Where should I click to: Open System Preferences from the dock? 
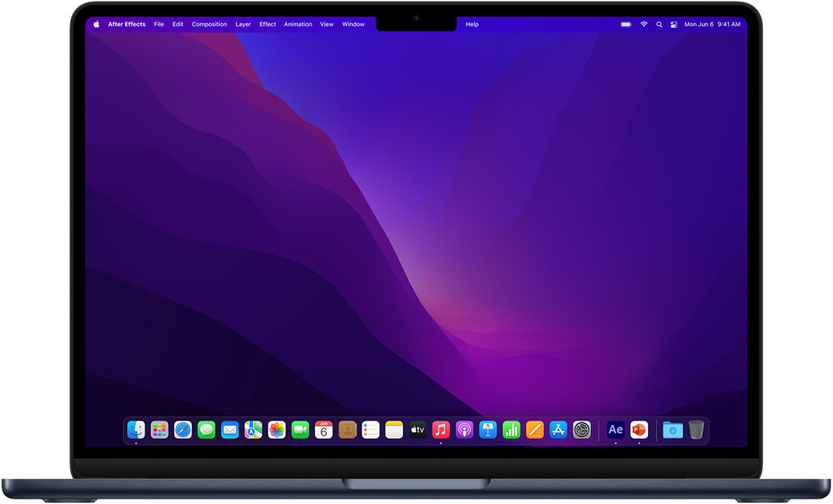tap(582, 430)
